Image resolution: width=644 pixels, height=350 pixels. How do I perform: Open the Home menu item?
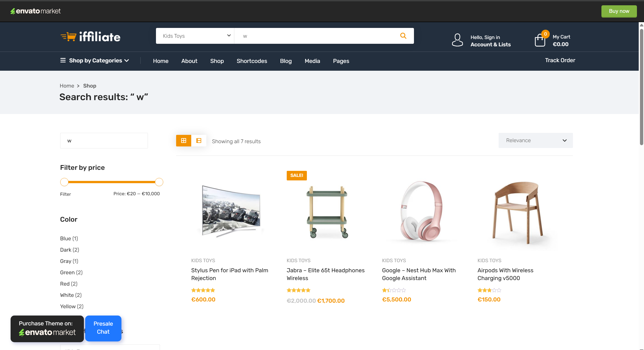pos(161,61)
